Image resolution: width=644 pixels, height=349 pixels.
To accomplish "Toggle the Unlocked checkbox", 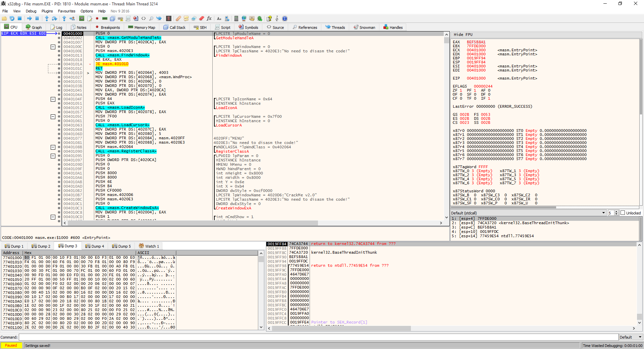I will [x=623, y=213].
